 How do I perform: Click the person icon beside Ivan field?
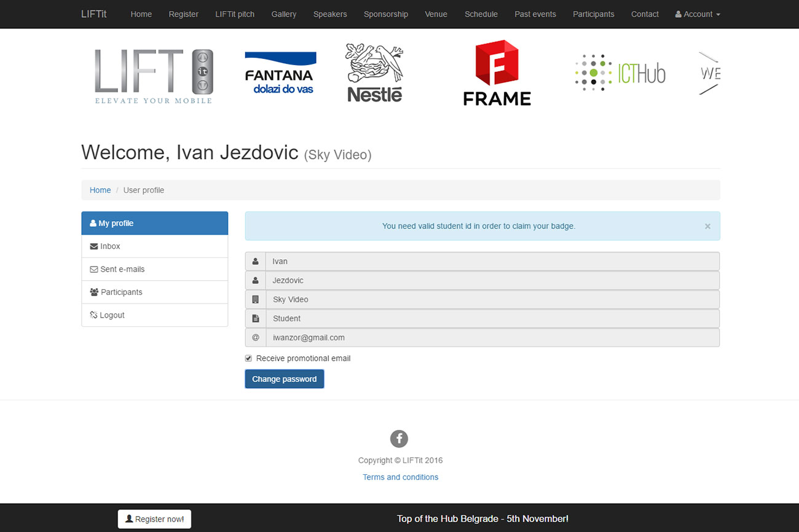pyautogui.click(x=255, y=261)
